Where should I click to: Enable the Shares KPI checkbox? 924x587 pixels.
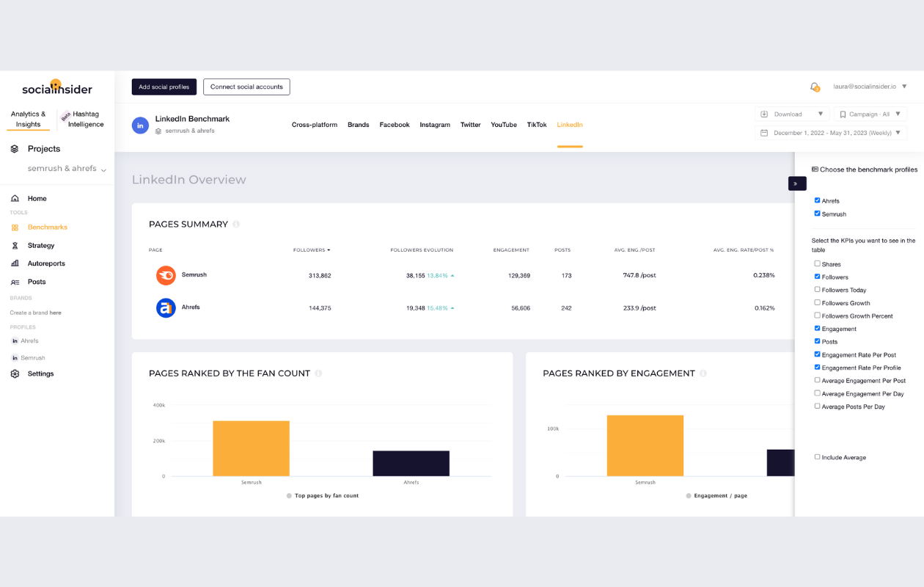click(817, 263)
